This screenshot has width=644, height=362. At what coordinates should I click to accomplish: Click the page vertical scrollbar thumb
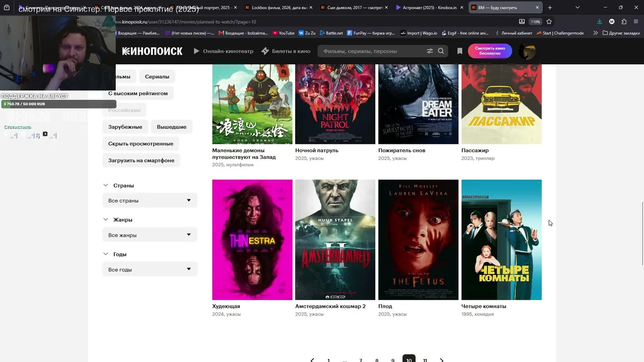[x=642, y=234]
